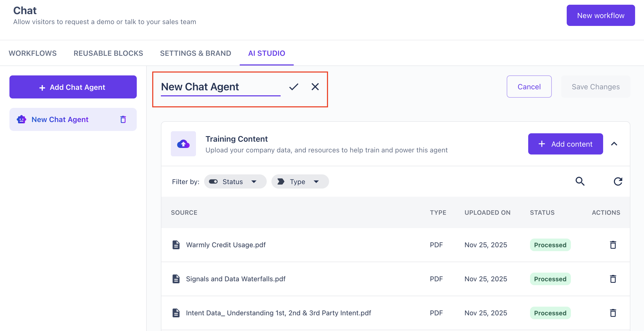Confirm agent name with checkmark icon
Image resolution: width=644 pixels, height=331 pixels.
tap(294, 87)
